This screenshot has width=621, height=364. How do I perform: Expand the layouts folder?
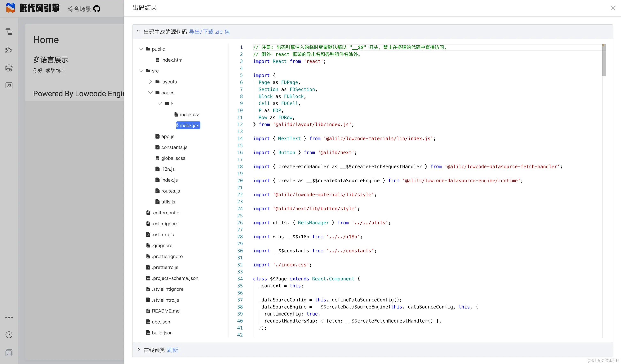pos(150,82)
